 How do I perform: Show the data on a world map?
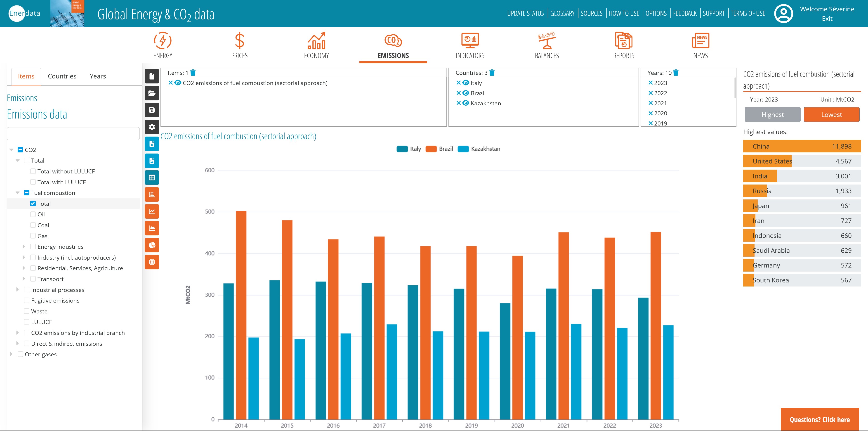[x=152, y=262]
